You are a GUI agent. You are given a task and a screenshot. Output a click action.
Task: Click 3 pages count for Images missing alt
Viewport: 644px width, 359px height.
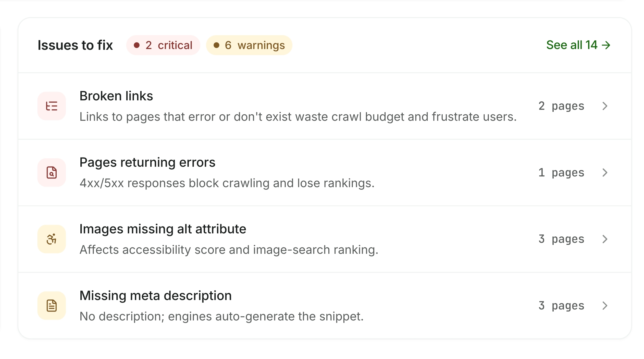(561, 239)
